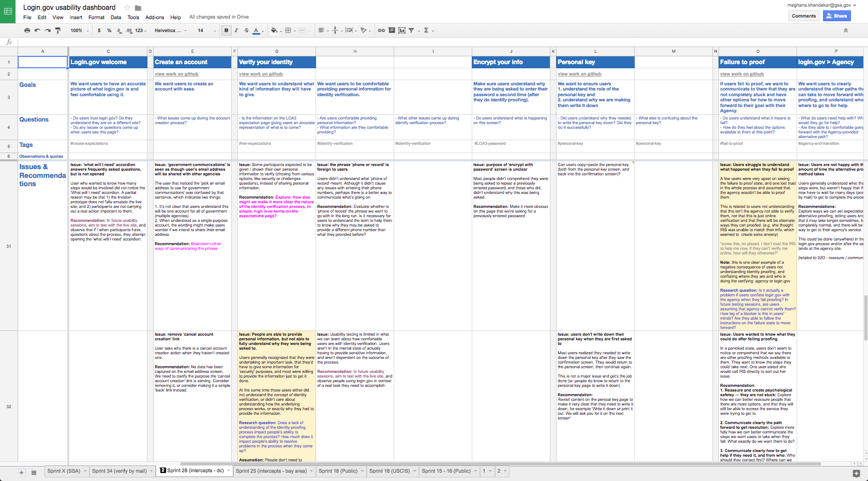Open the Format menu

pyautogui.click(x=96, y=17)
